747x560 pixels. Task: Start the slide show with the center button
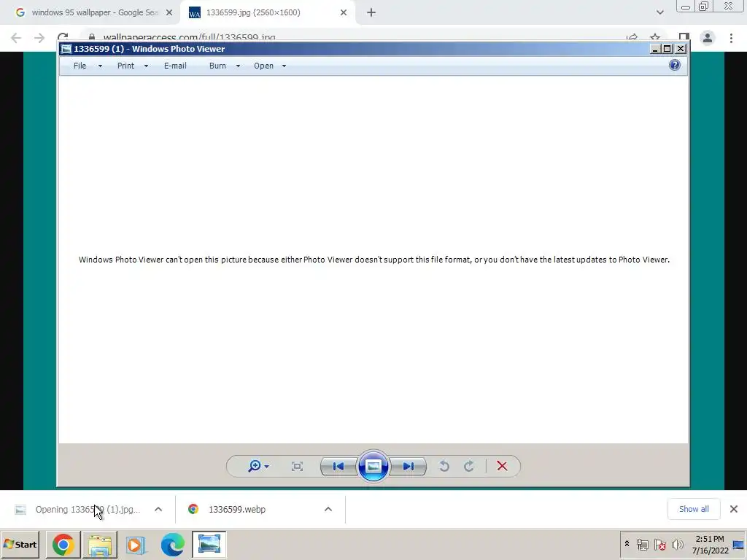[373, 466]
